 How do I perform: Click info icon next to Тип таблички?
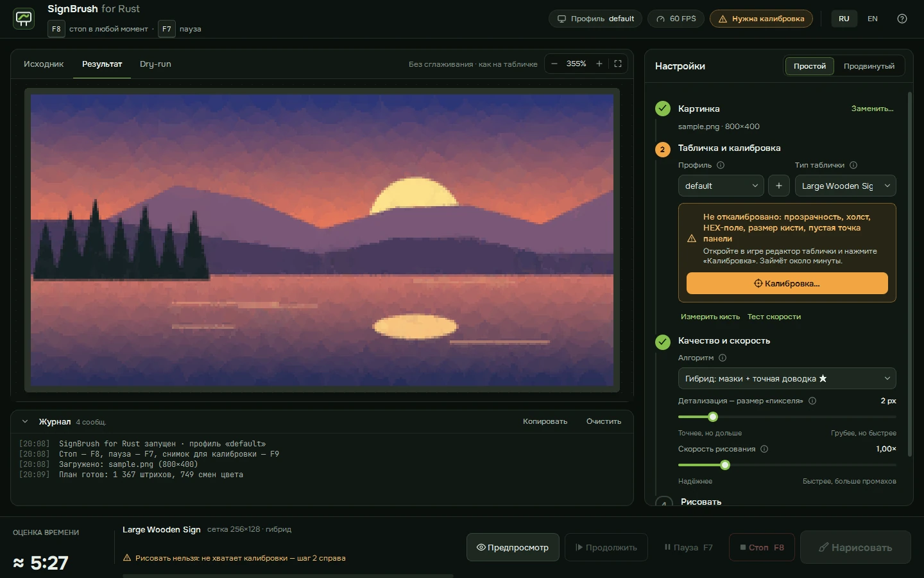click(x=853, y=165)
